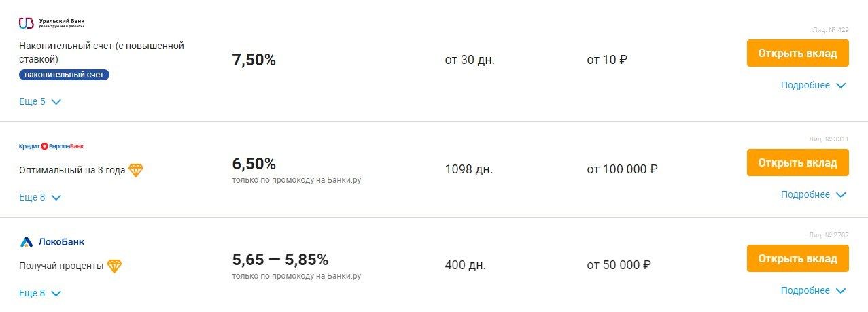Click the накопительный счет blue tag
868x312 pixels.
[64, 75]
